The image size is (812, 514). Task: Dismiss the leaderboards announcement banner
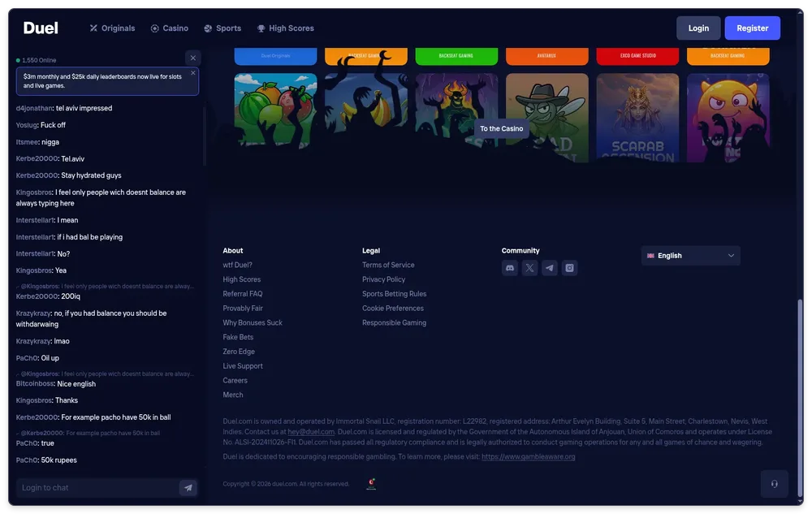193,73
